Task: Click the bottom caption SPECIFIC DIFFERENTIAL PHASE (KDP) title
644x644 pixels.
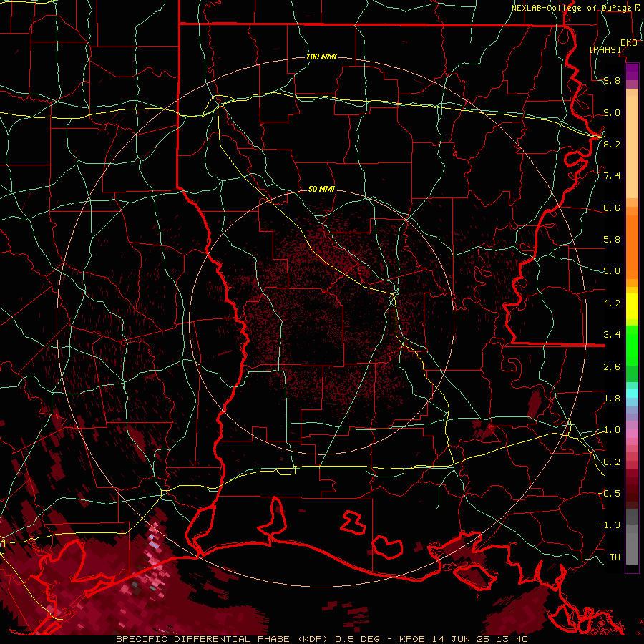Action: [224, 639]
